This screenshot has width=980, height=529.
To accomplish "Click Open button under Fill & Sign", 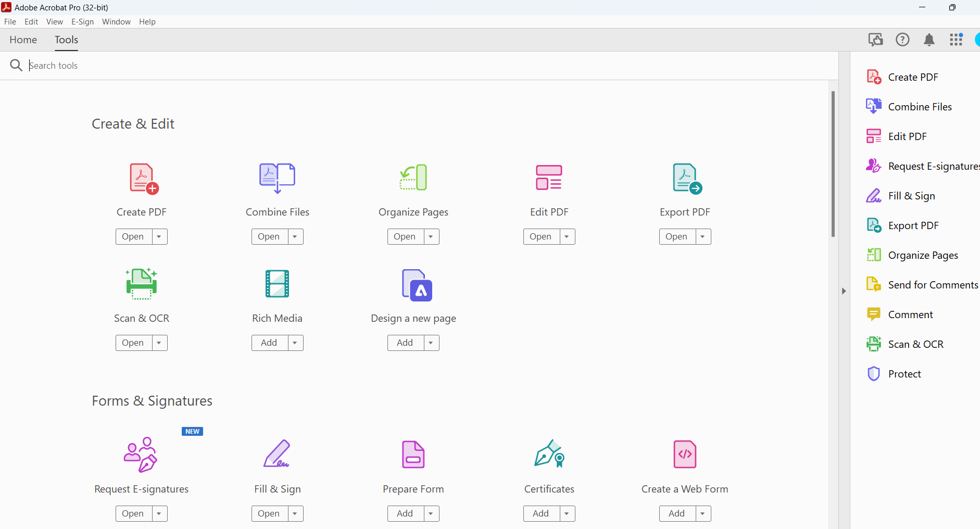I will point(269,513).
